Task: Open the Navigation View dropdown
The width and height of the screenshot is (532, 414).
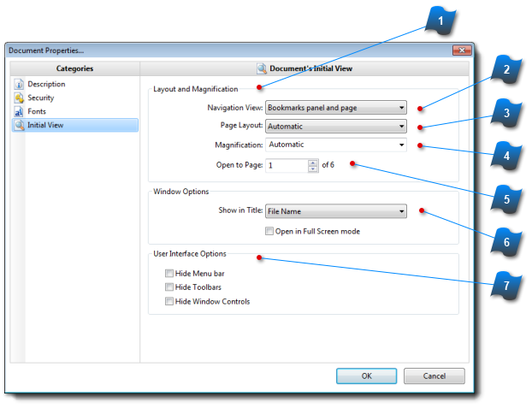Action: pyautogui.click(x=336, y=108)
